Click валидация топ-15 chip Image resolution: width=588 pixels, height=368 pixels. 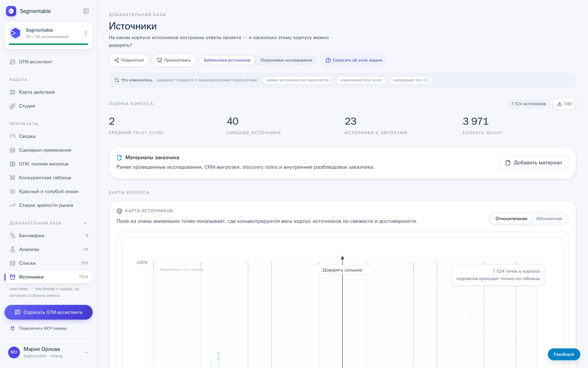pos(411,80)
